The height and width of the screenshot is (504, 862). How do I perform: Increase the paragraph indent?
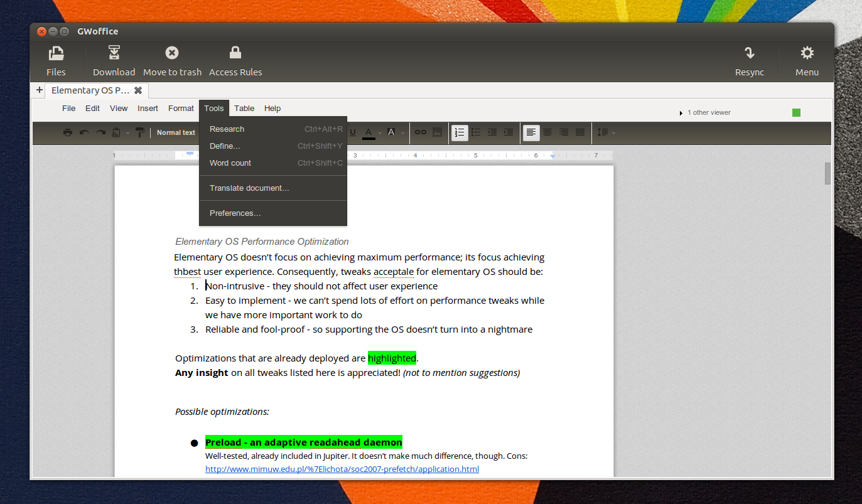tap(509, 132)
